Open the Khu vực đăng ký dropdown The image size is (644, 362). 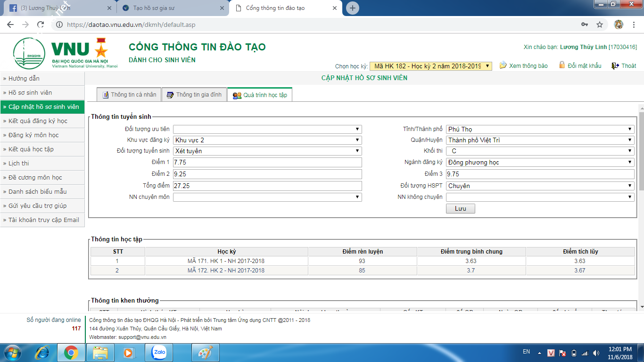point(267,140)
